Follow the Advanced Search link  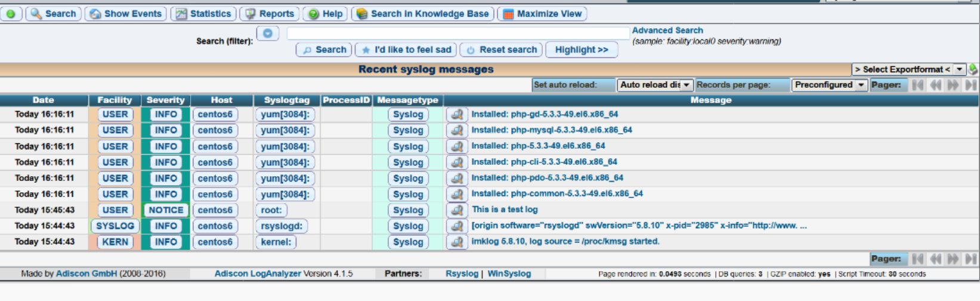pyautogui.click(x=667, y=30)
